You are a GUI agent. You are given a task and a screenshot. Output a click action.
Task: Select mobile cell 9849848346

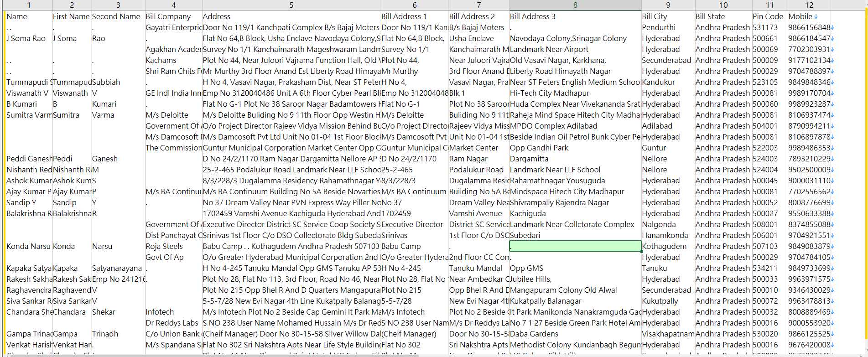tap(809, 82)
